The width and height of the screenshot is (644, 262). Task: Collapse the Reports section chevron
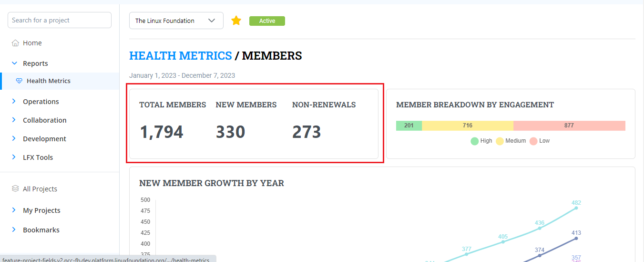(14, 63)
